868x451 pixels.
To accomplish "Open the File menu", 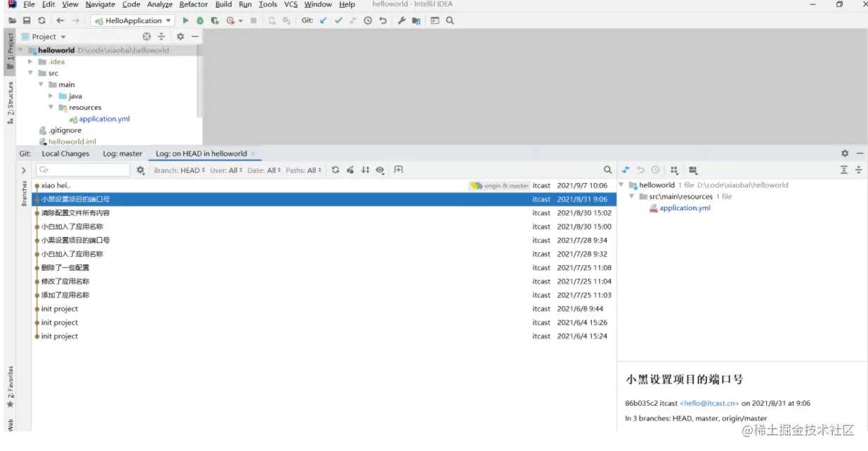I will [29, 4].
